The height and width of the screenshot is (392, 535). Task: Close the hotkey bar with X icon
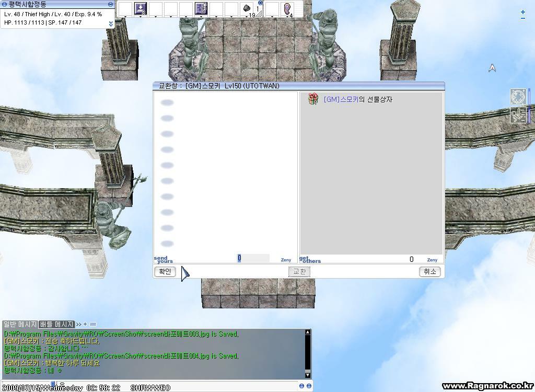pos(260,3)
